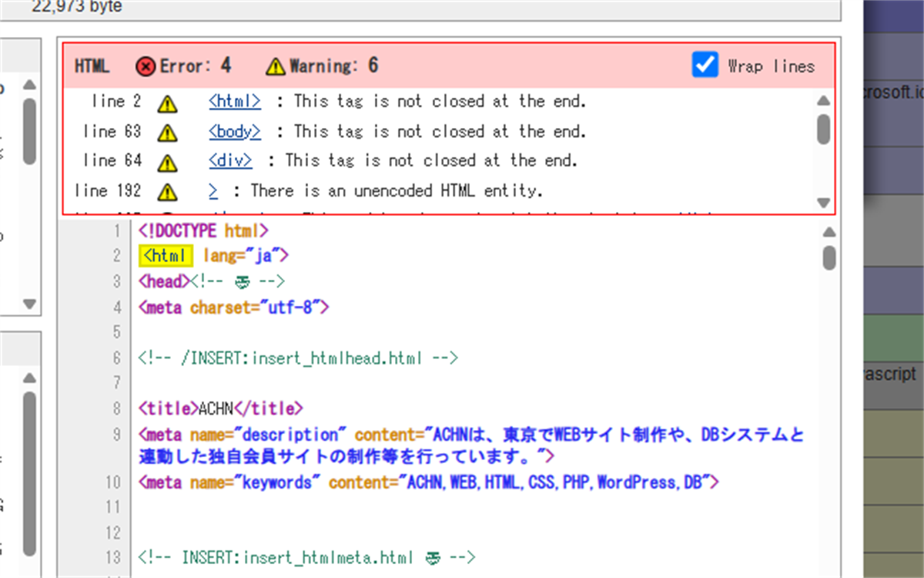
Task: Click the <title>ACHN</title> line
Action: (x=221, y=408)
